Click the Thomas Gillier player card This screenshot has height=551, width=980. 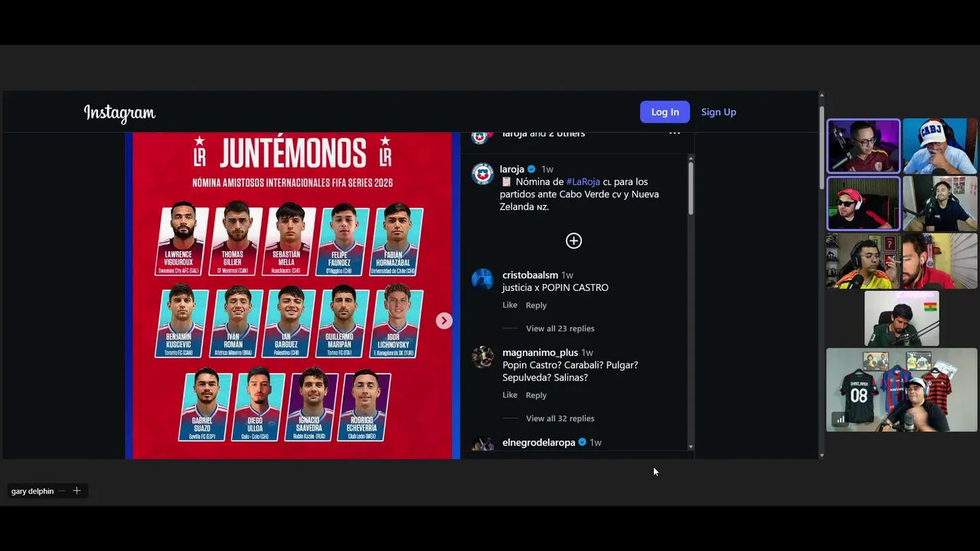[x=236, y=240]
